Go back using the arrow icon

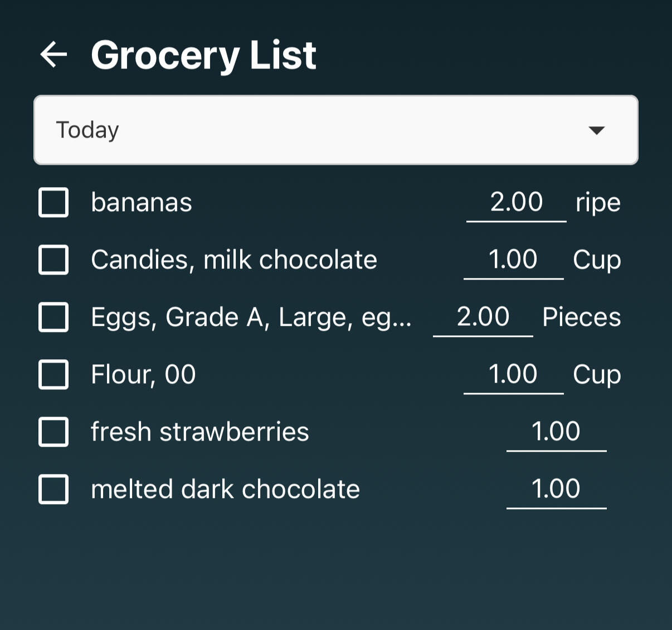[53, 55]
